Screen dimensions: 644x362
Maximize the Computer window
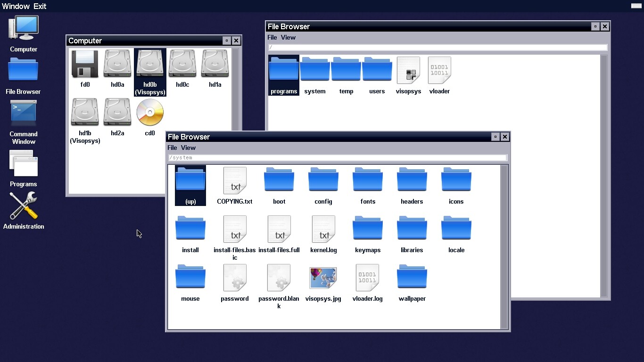coord(227,41)
